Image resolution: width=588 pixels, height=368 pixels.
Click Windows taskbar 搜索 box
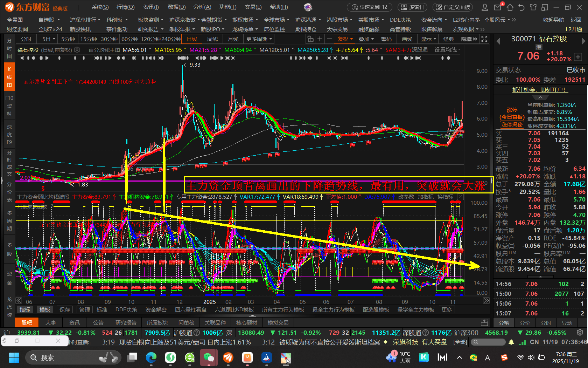[x=73, y=357]
